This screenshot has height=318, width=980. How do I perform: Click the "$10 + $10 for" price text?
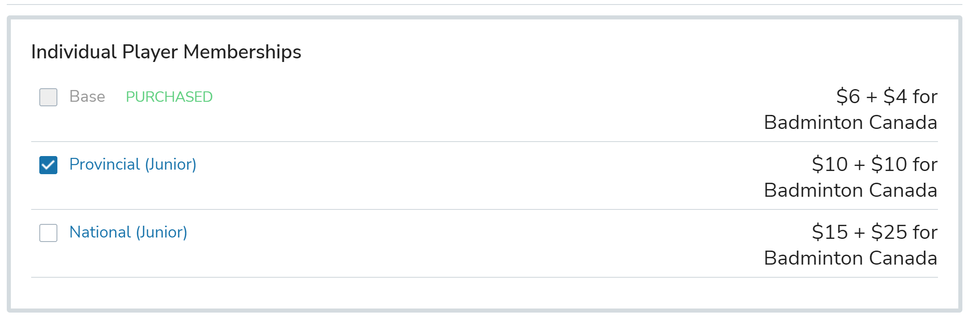[874, 165]
